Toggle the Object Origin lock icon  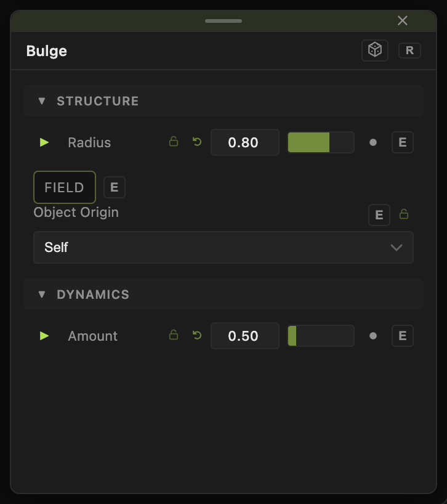(404, 214)
